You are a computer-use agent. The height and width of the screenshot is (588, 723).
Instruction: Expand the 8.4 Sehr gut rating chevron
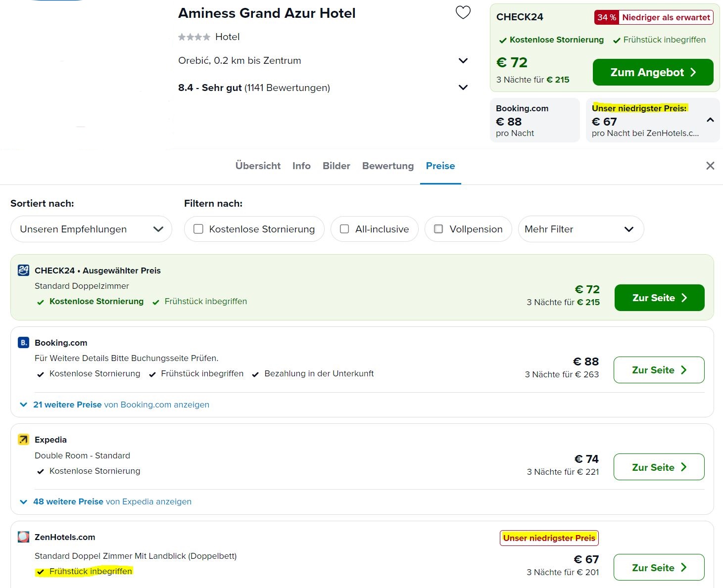tap(463, 88)
